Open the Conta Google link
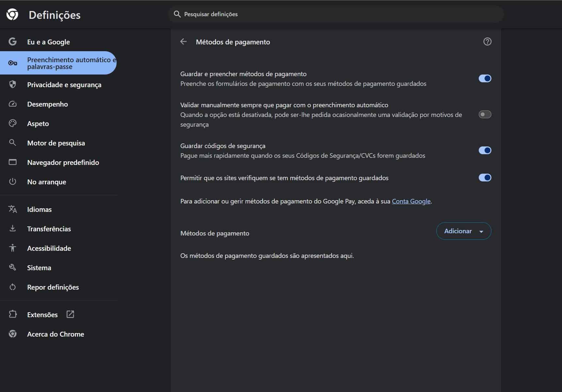The height and width of the screenshot is (392, 562). (411, 201)
